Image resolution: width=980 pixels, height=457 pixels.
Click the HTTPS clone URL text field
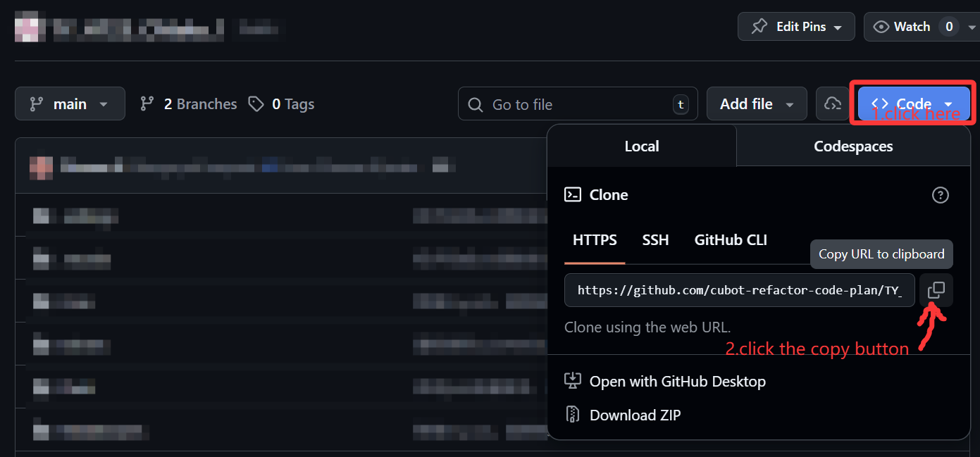click(x=739, y=290)
